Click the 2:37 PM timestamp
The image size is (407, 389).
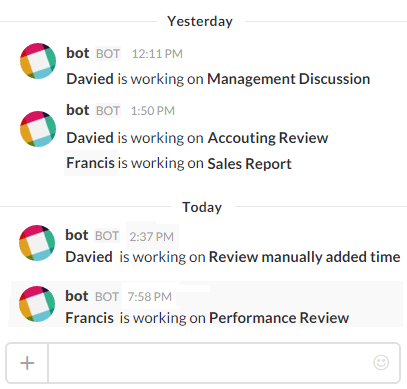(151, 237)
